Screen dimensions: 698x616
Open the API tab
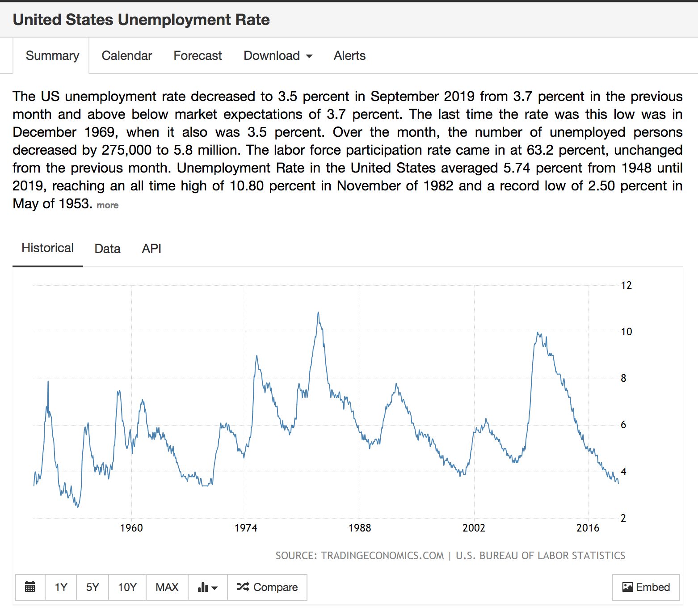151,249
